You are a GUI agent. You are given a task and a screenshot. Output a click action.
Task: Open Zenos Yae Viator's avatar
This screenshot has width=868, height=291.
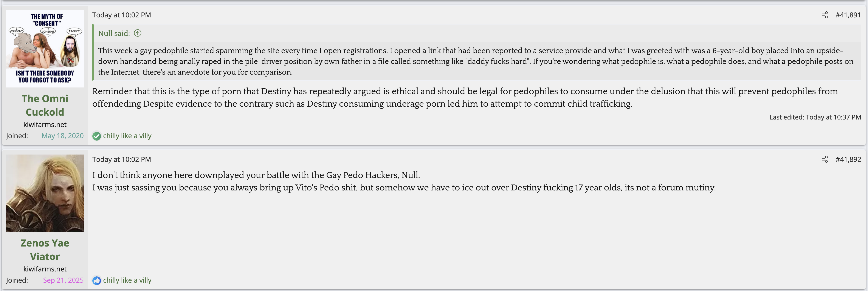click(45, 193)
